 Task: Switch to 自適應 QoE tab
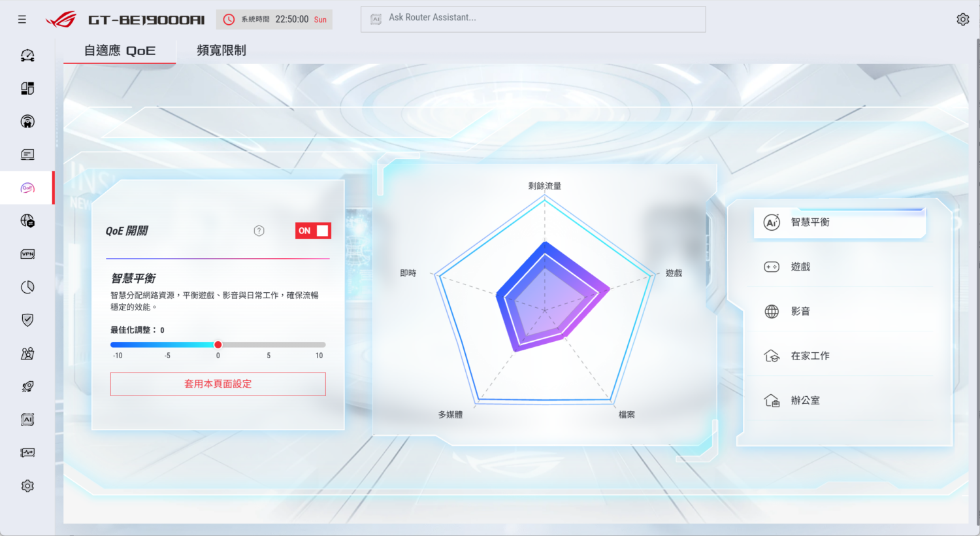pos(120,50)
